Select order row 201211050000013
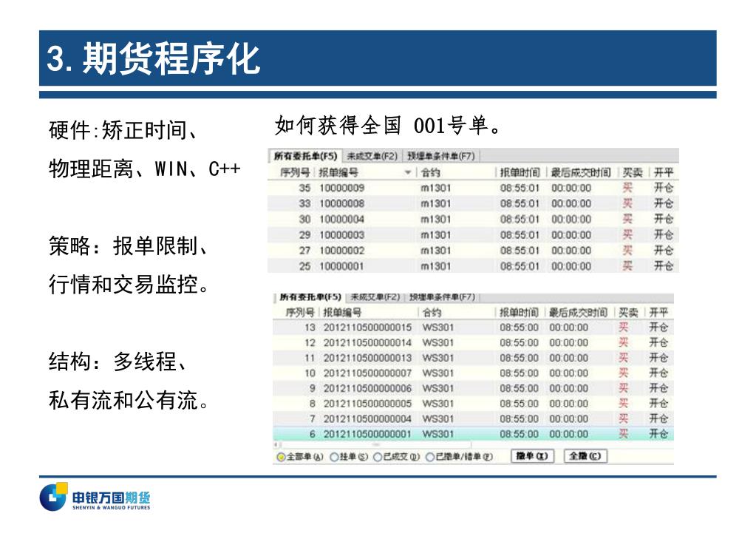Image resolution: width=756 pixels, height=536 pixels. (x=473, y=358)
